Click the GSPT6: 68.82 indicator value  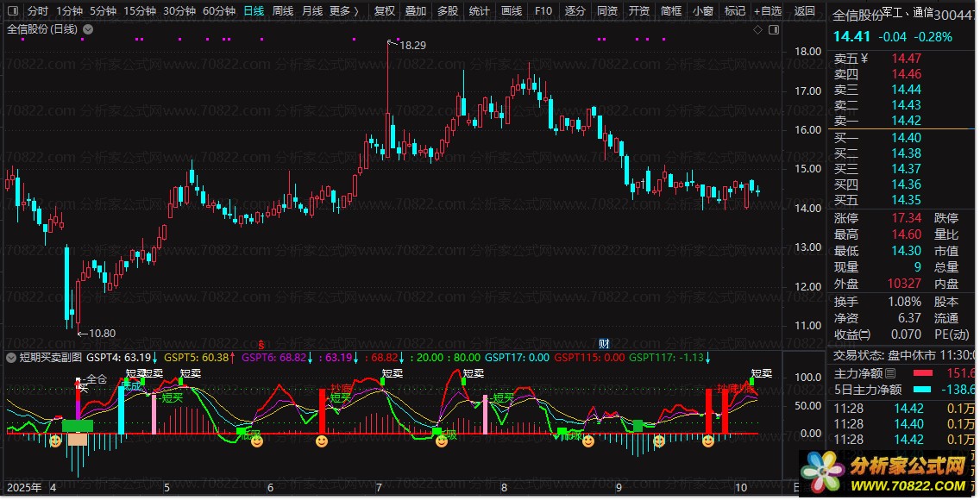273,358
